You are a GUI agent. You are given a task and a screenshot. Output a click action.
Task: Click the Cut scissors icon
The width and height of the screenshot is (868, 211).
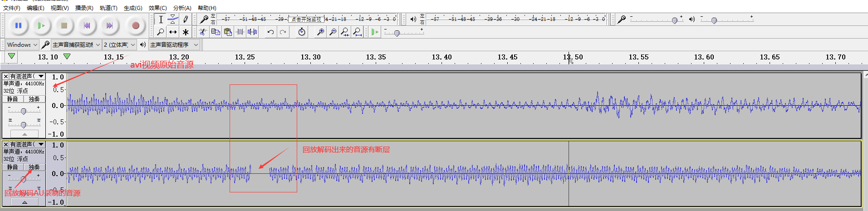(203, 32)
